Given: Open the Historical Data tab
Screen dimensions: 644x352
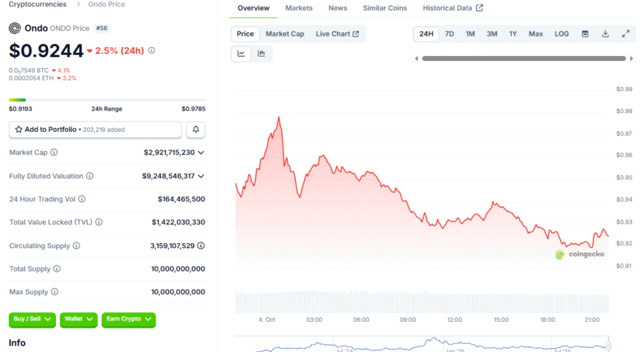Looking at the screenshot, I should click(x=452, y=8).
